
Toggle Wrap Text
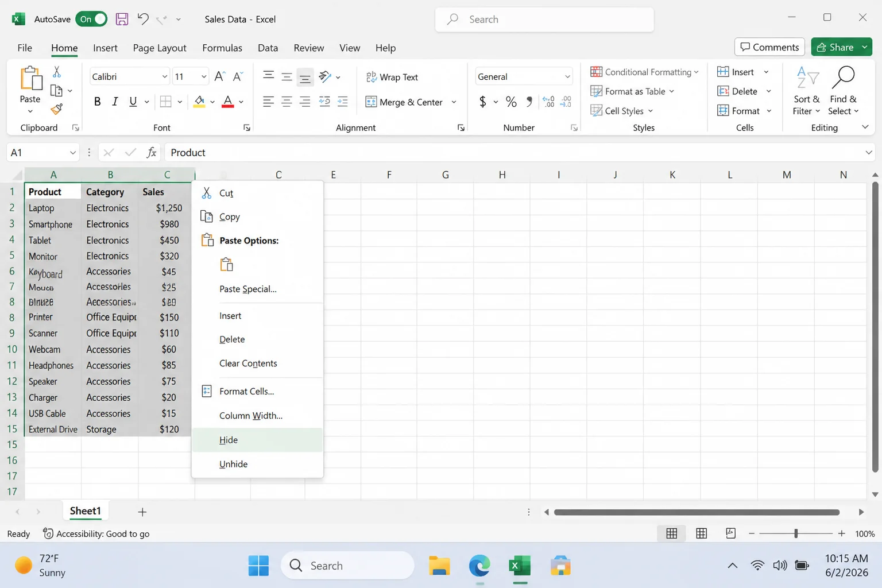point(392,77)
